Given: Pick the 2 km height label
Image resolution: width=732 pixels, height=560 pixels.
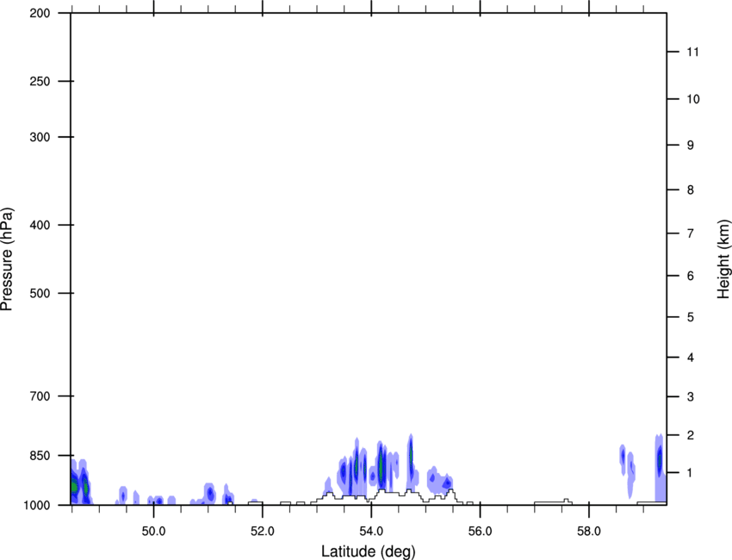Looking at the screenshot, I should [690, 435].
